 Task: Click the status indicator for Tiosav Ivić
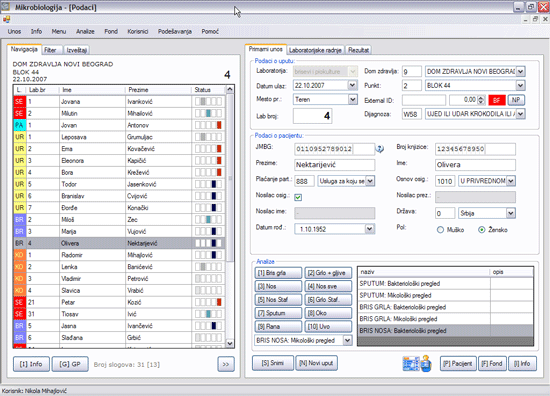pos(208,314)
